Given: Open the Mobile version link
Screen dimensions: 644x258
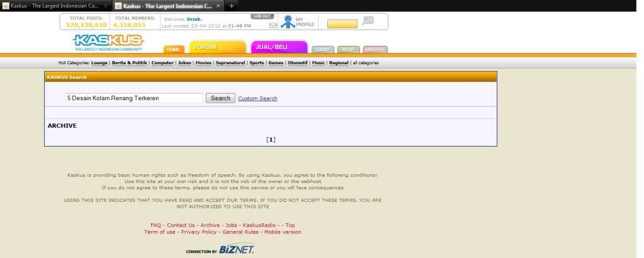Looking at the screenshot, I should click(x=283, y=232).
